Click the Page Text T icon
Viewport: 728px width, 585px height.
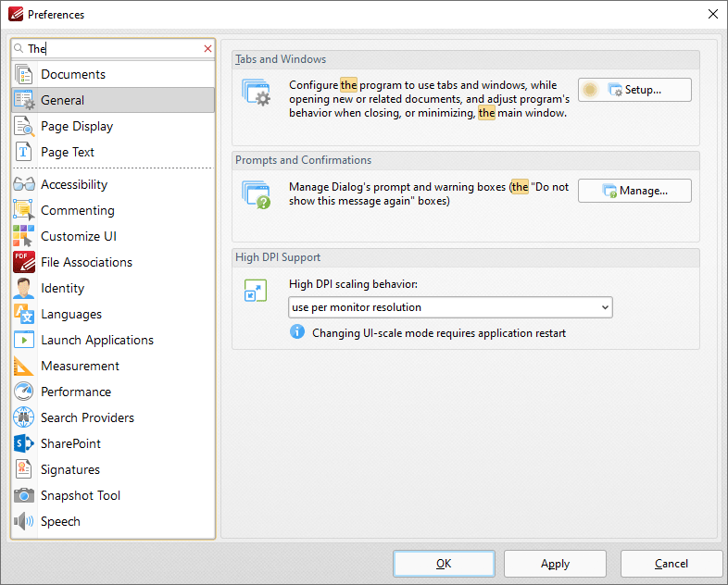pyautogui.click(x=24, y=152)
